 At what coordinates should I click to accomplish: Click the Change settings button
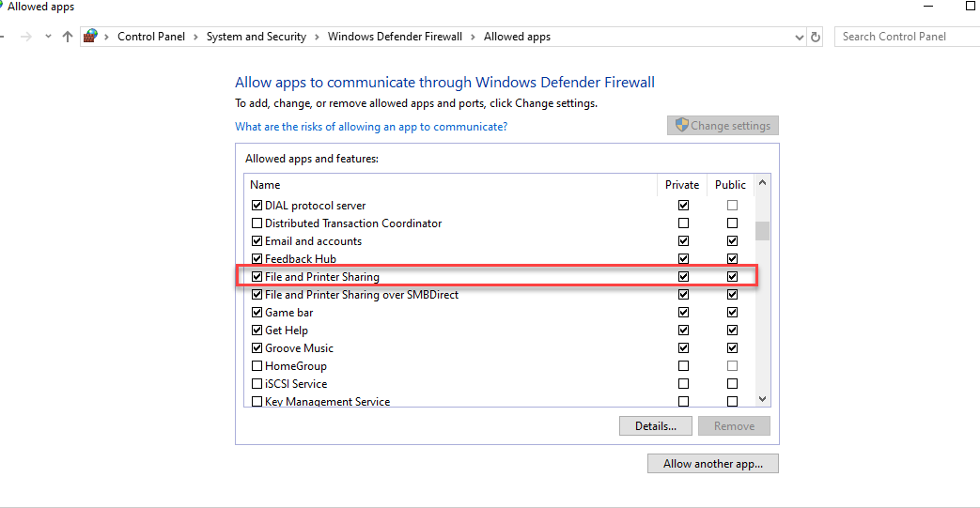coord(723,126)
